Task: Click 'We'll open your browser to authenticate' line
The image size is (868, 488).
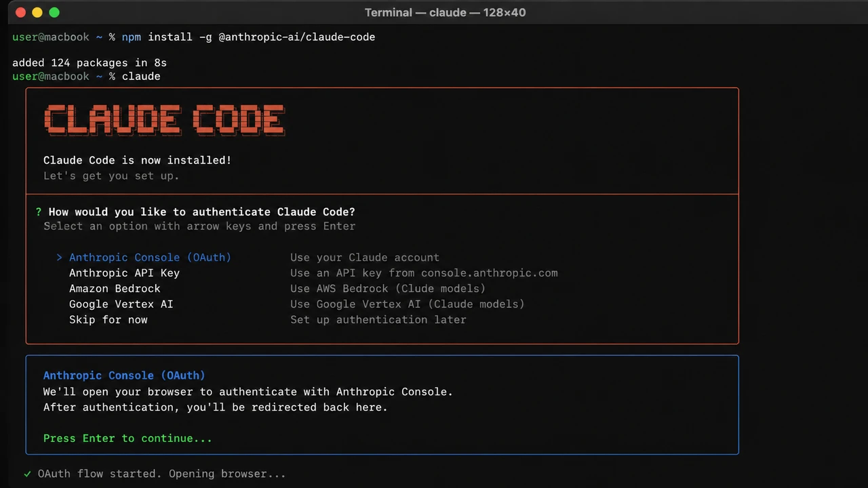Action: tap(248, 392)
